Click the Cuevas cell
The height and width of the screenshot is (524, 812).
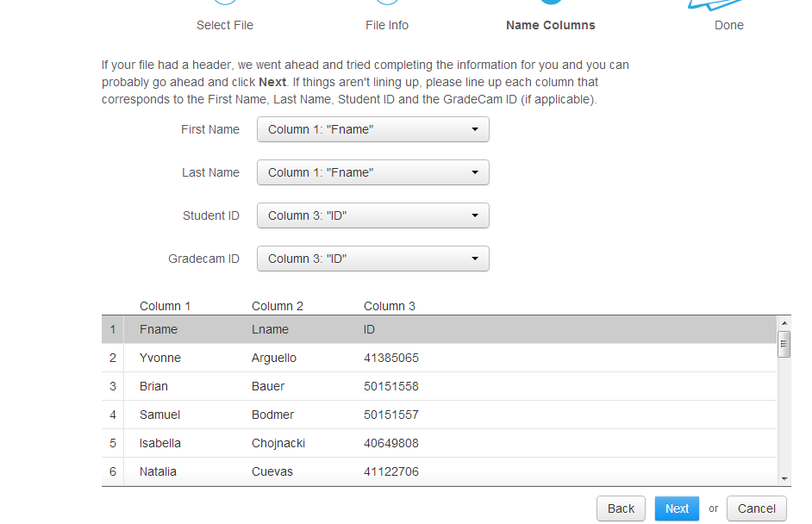pos(272,471)
